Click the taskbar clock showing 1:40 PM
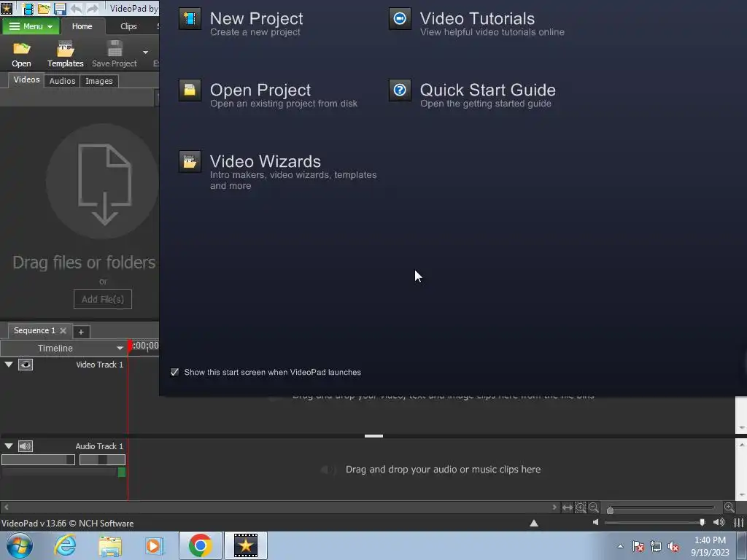The image size is (747, 560). click(x=710, y=546)
